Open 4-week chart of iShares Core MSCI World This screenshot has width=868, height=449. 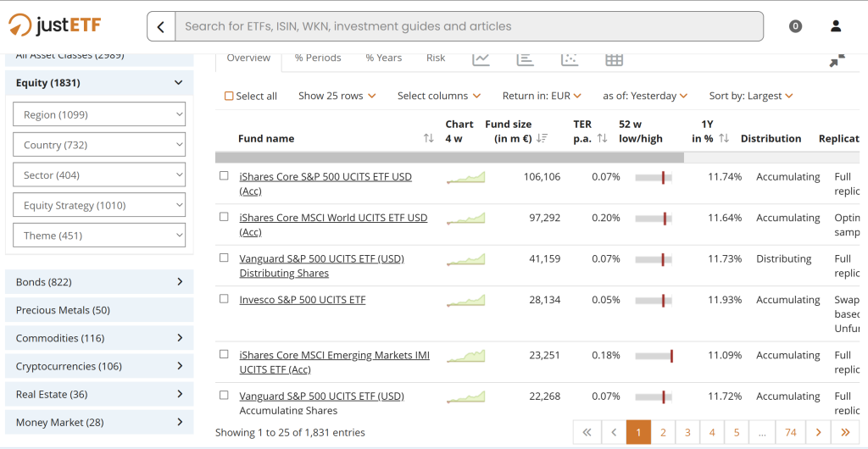pyautogui.click(x=465, y=218)
